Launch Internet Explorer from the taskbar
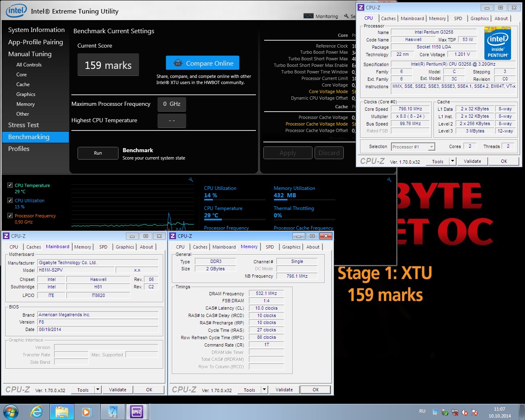Viewport: 525px width, 420px height. [37, 411]
